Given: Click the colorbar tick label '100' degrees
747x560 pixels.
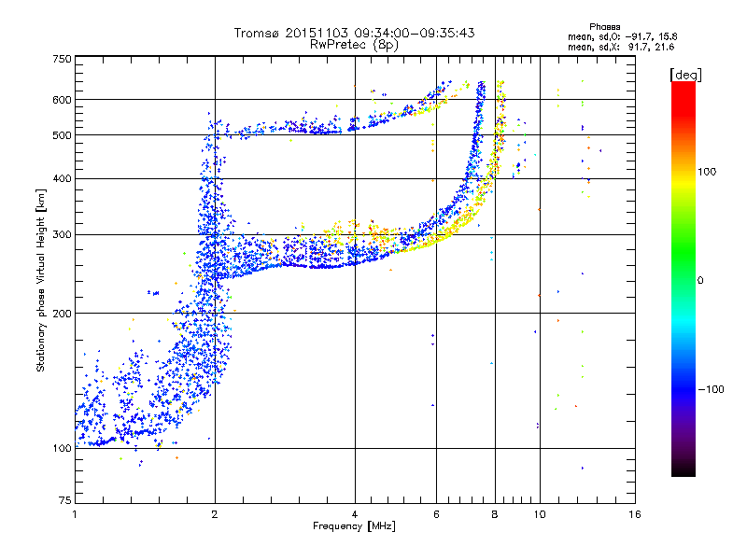Looking at the screenshot, I should coord(707,172).
